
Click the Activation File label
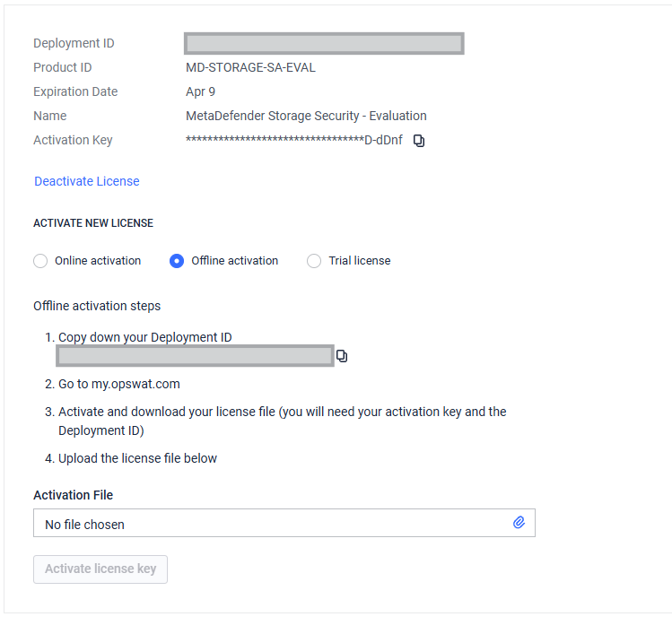(73, 495)
